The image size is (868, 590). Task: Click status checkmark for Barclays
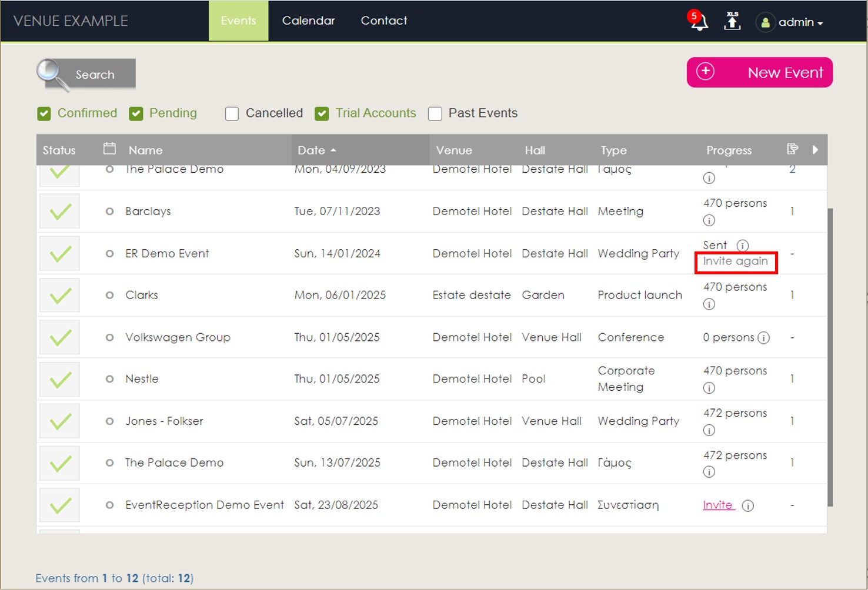coord(60,212)
